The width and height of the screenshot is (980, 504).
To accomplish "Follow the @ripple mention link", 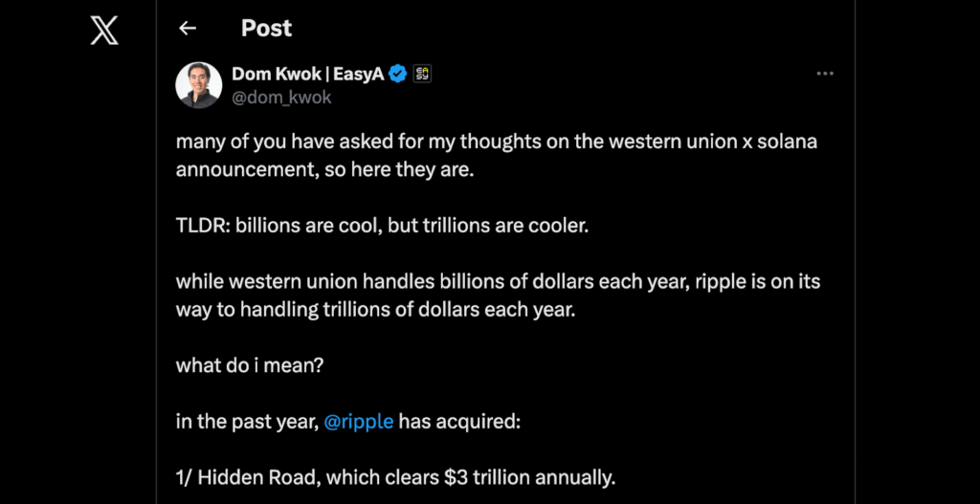I will (x=359, y=421).
